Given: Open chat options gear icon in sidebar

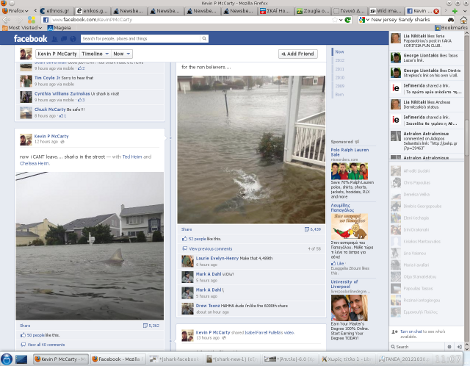Looking at the screenshot, I should (449, 347).
